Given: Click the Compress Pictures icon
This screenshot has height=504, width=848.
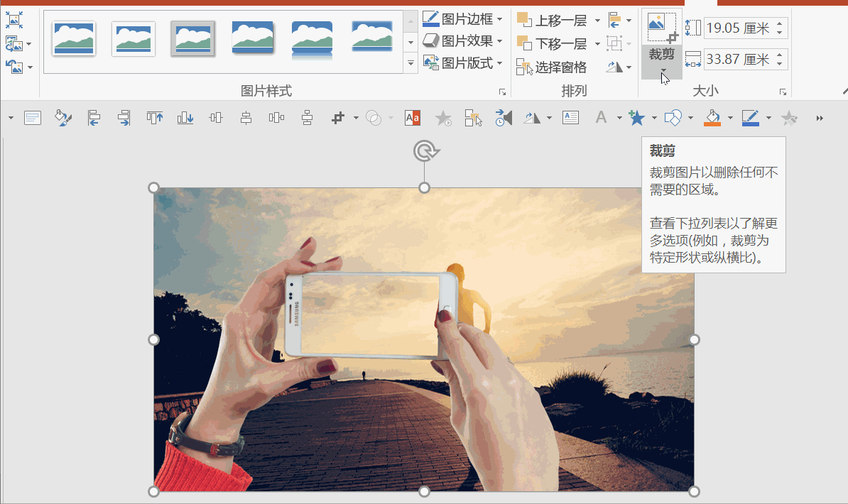Looking at the screenshot, I should pos(14,21).
